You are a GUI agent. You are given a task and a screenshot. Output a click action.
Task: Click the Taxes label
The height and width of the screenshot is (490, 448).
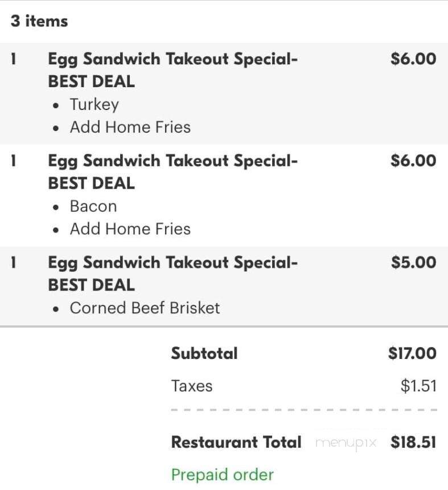click(192, 386)
